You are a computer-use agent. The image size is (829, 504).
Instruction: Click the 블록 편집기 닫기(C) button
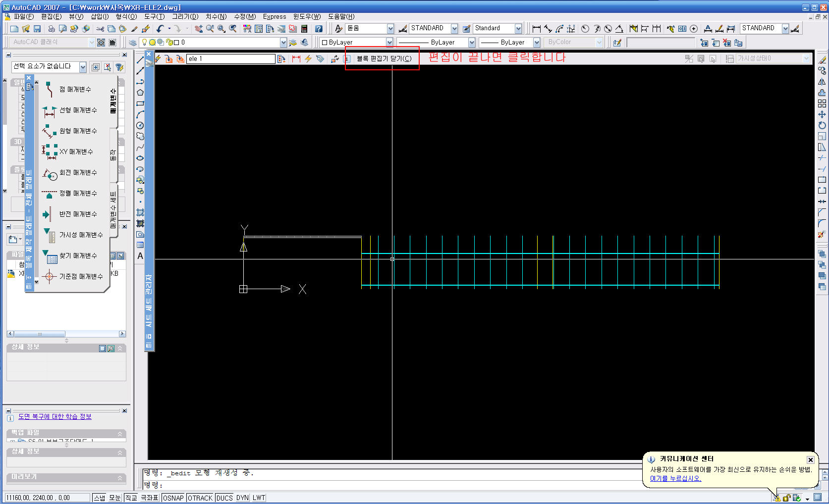(384, 58)
